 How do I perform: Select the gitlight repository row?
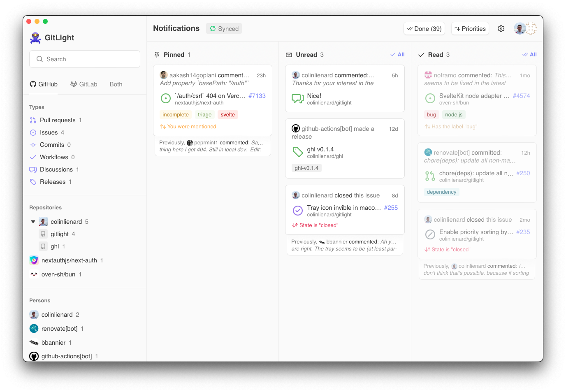[x=57, y=234]
